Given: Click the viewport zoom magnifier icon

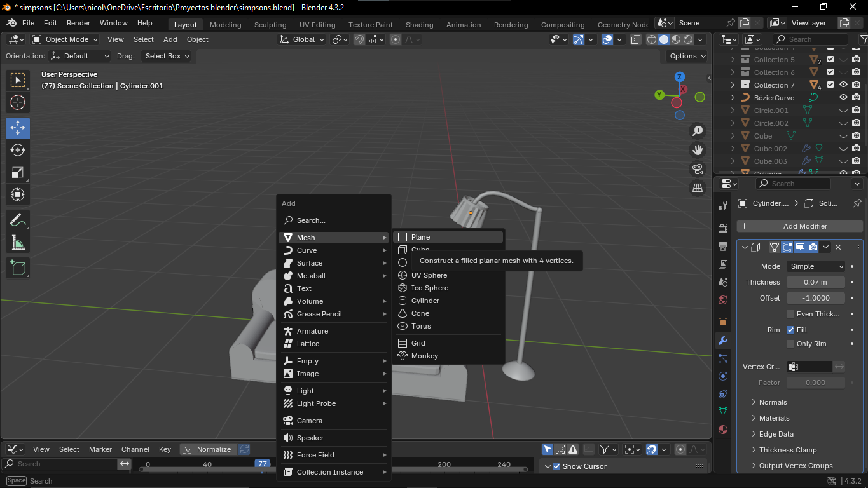Looking at the screenshot, I should [x=698, y=131].
